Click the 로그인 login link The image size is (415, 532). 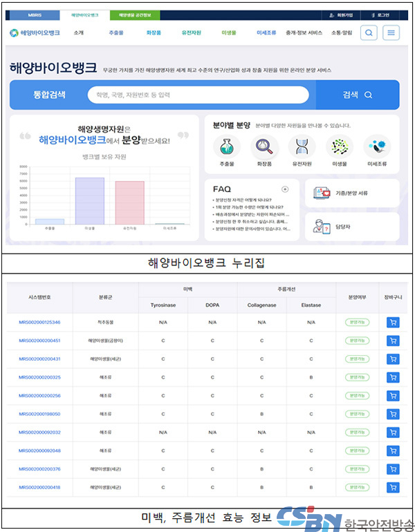point(380,15)
